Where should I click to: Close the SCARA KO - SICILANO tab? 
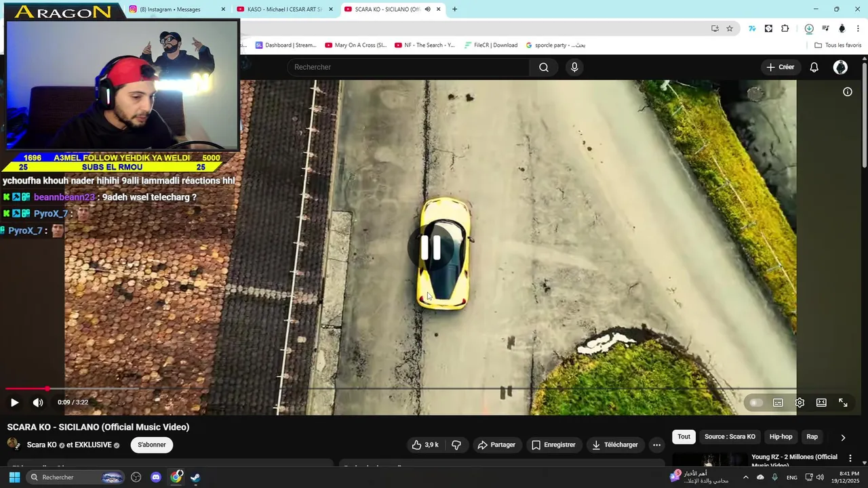(439, 9)
